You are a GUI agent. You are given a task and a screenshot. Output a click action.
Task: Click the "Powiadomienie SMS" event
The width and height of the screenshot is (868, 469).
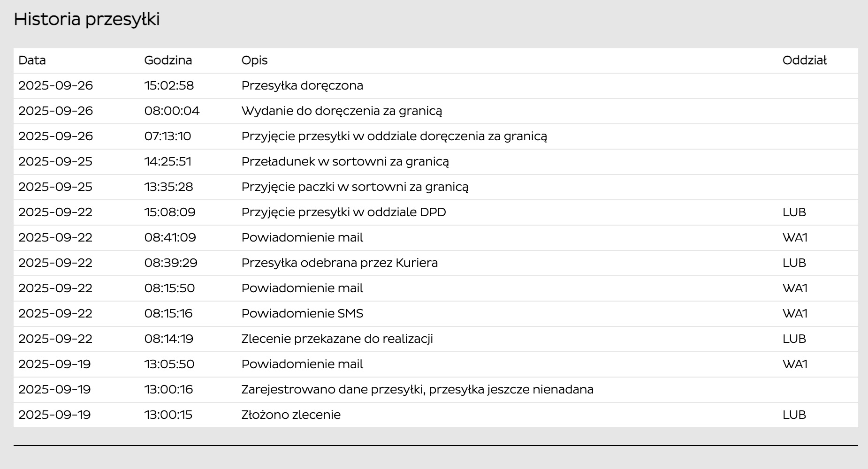302,314
